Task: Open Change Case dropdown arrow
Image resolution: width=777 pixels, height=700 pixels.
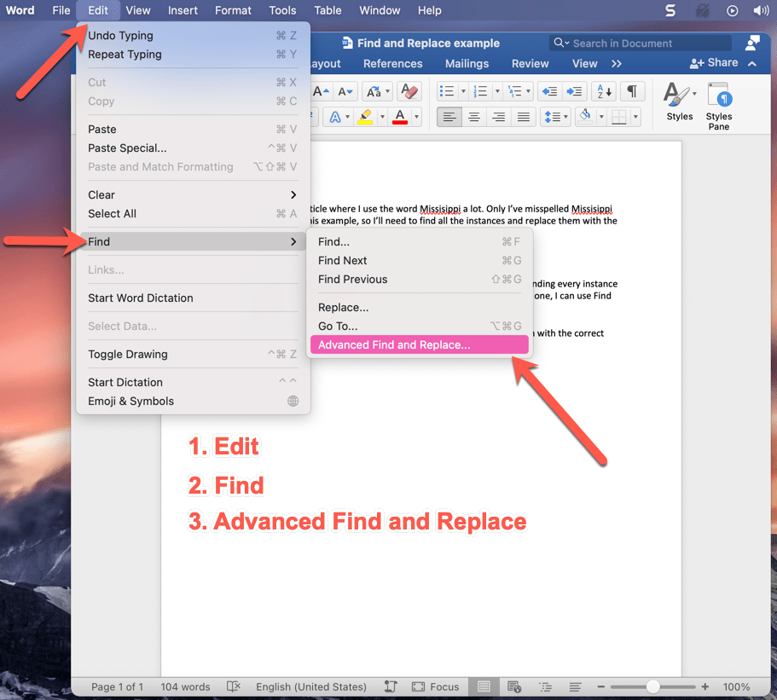Action: [x=387, y=91]
